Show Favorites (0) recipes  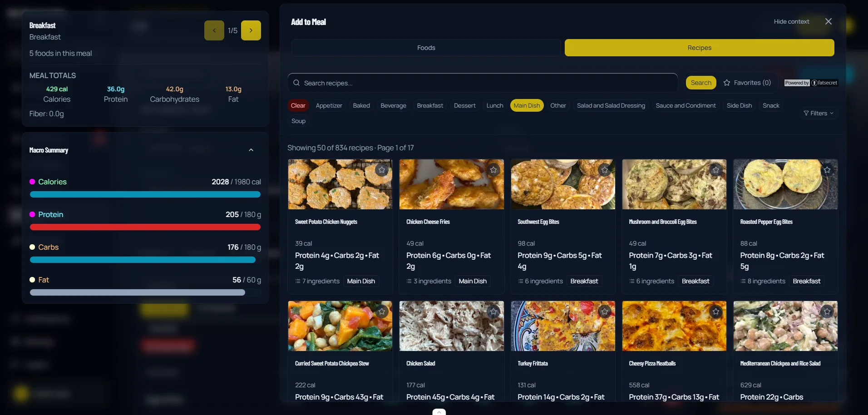(x=747, y=83)
